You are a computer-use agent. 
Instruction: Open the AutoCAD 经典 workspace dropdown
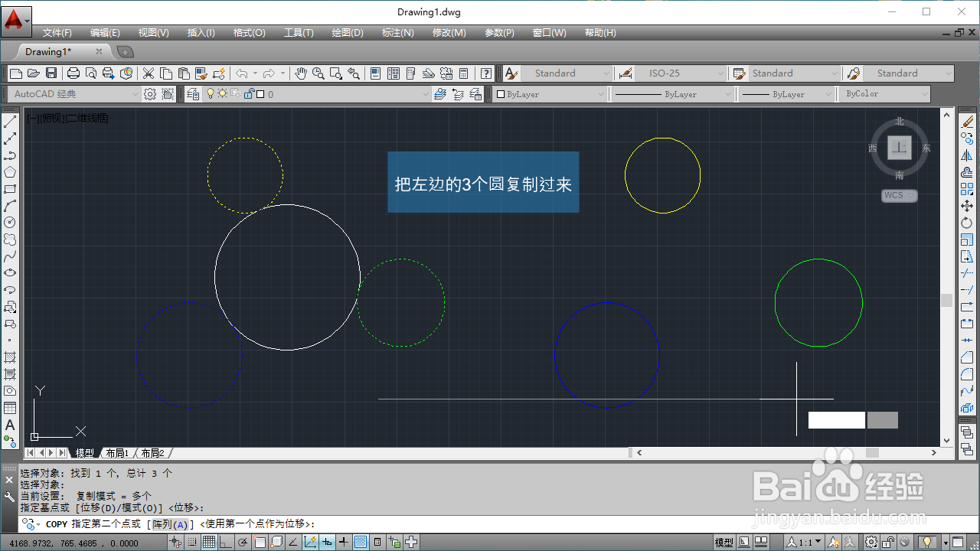coord(136,94)
